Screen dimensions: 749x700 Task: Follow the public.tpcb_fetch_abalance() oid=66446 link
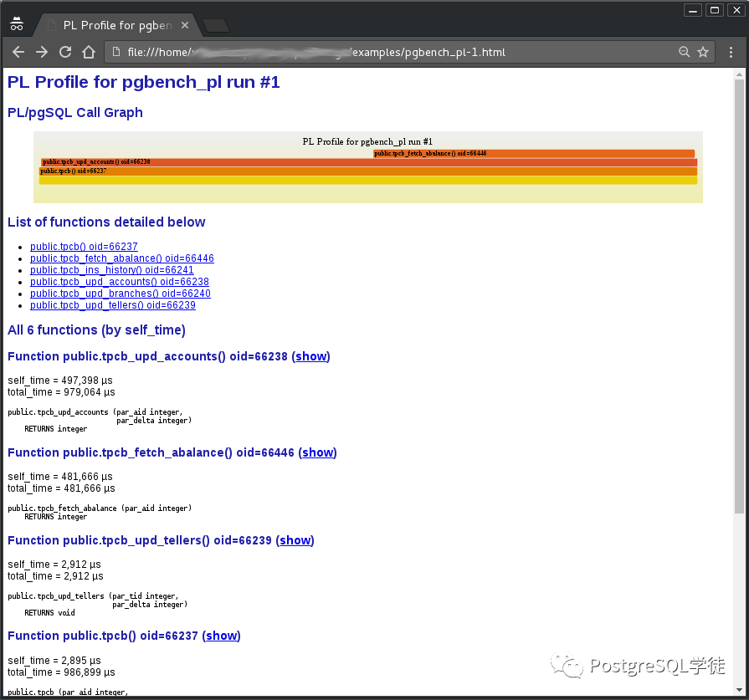pyautogui.click(x=122, y=258)
